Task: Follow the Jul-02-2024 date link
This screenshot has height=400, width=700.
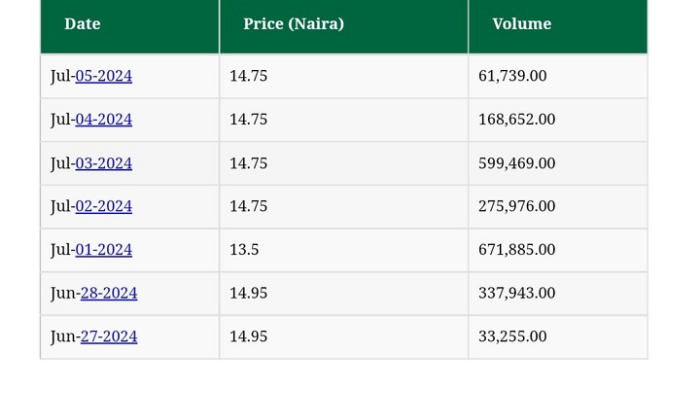Action: (103, 206)
